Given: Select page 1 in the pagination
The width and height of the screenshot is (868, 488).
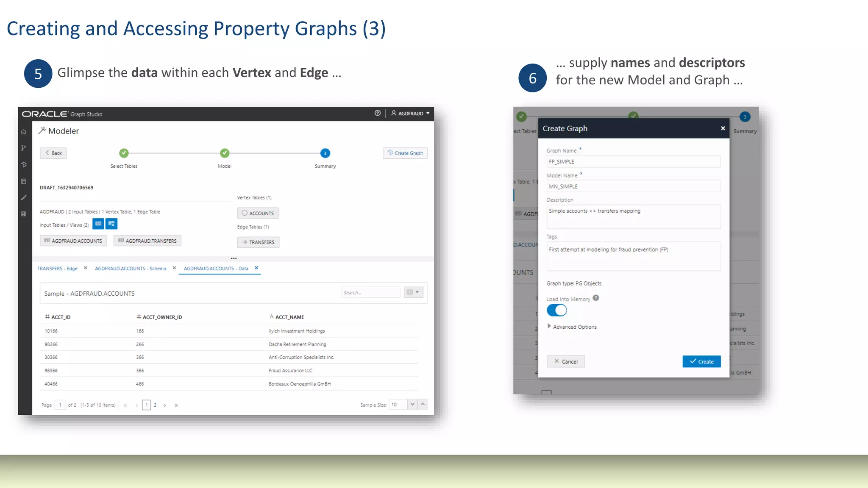Looking at the screenshot, I should 147,405.
